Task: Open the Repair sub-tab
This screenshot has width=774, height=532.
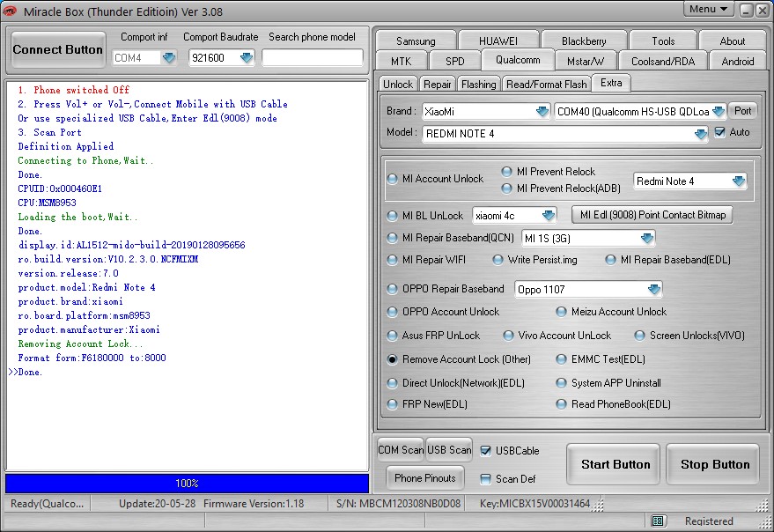Action: (x=438, y=85)
